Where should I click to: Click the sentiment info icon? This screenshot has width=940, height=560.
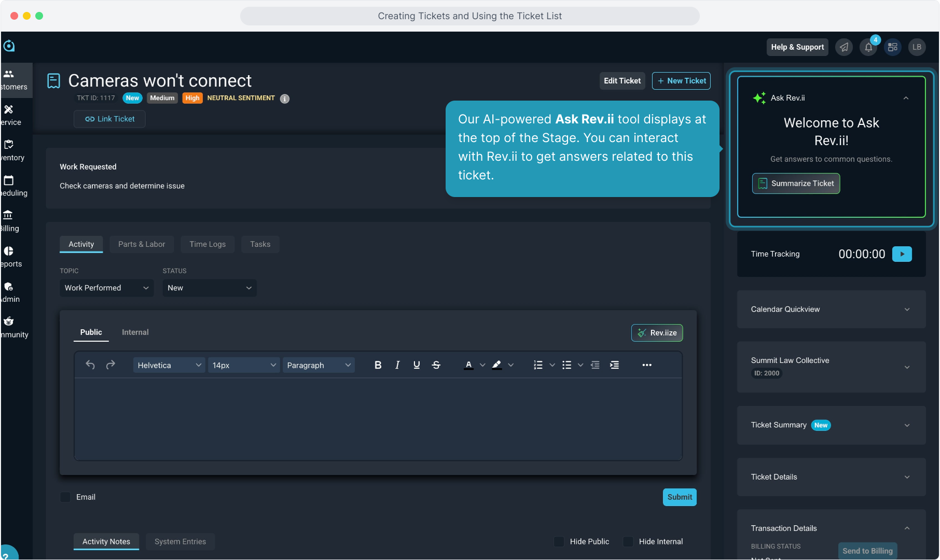tap(285, 99)
